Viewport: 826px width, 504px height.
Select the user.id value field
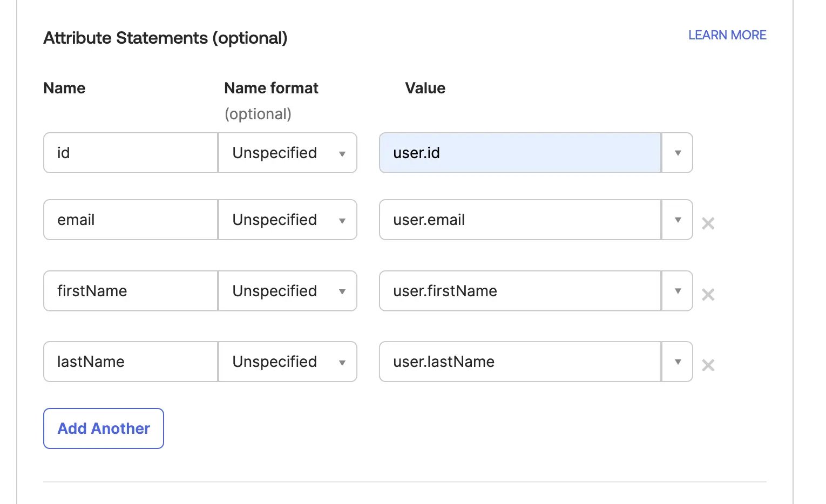[x=520, y=153]
